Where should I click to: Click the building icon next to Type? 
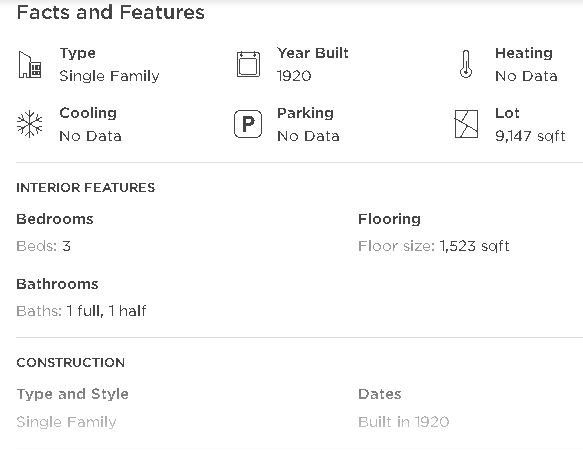coord(30,65)
